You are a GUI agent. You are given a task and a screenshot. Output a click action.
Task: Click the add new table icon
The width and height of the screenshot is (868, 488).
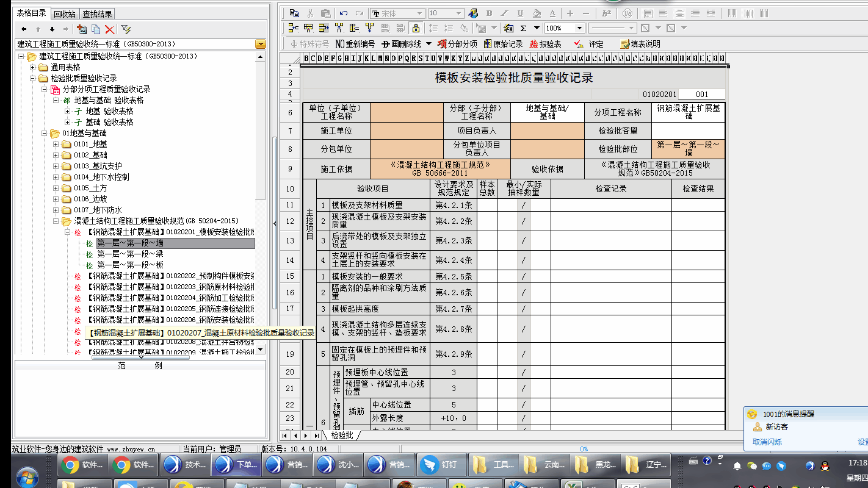[82, 29]
